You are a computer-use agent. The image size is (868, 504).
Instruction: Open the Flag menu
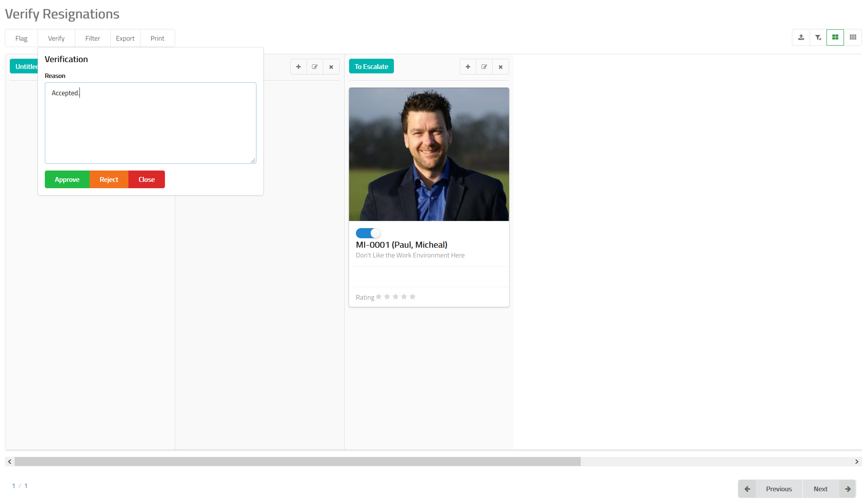point(21,38)
